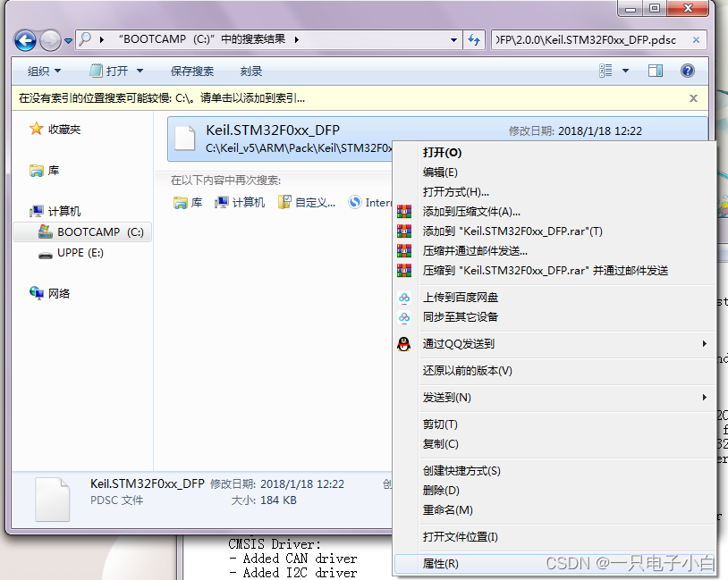The height and width of the screenshot is (580, 728).
Task: Choose 上传到百度网盘 from context menu
Action: coord(553,297)
